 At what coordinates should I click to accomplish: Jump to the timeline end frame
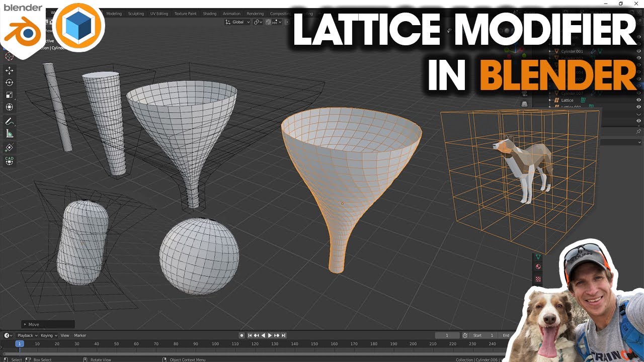point(283,335)
